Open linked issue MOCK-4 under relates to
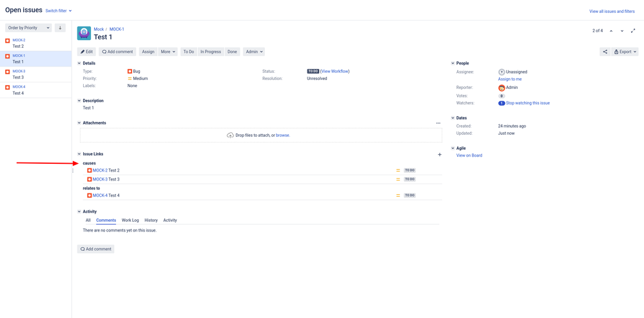This screenshot has height=318, width=644. 100,195
